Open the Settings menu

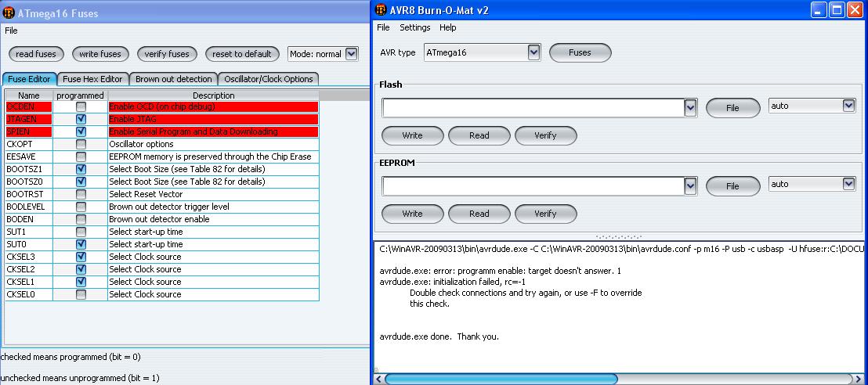(414, 27)
